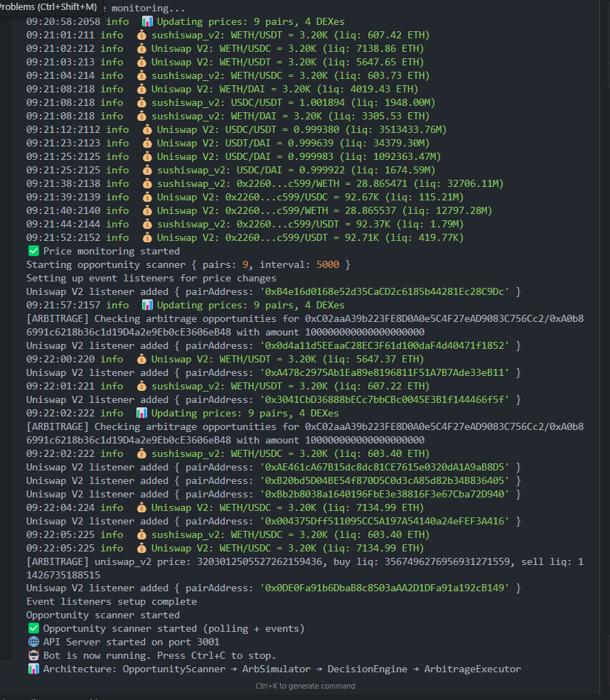Click pair address '0xB20bd5D04BE54f870D5C0d3cA85d82b34B836405'
Image resolution: width=610 pixels, height=700 pixels.
385,480
